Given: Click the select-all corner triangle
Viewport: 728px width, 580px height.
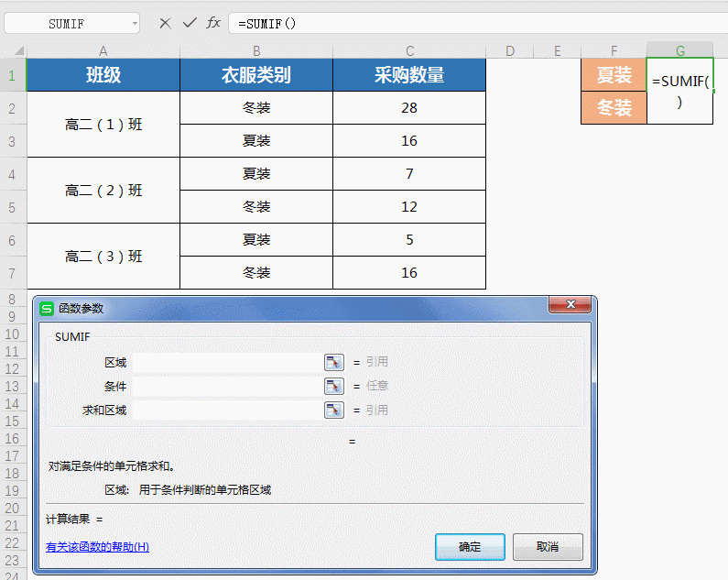Looking at the screenshot, I should tap(18, 50).
